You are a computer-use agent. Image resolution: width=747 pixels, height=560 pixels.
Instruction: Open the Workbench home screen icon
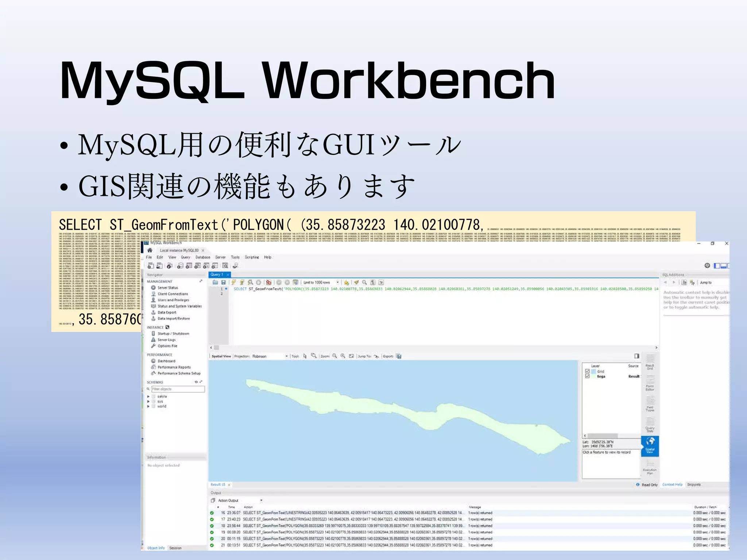tap(150, 250)
